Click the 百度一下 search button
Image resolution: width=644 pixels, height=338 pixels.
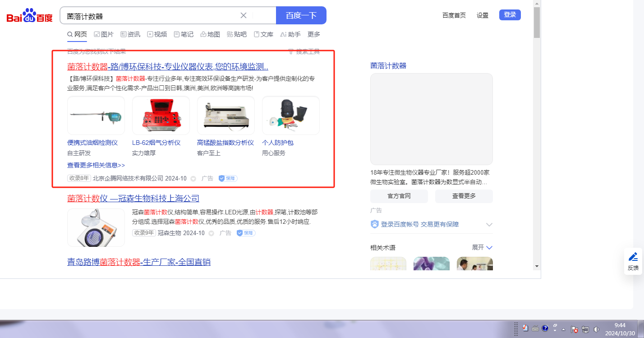(x=301, y=15)
